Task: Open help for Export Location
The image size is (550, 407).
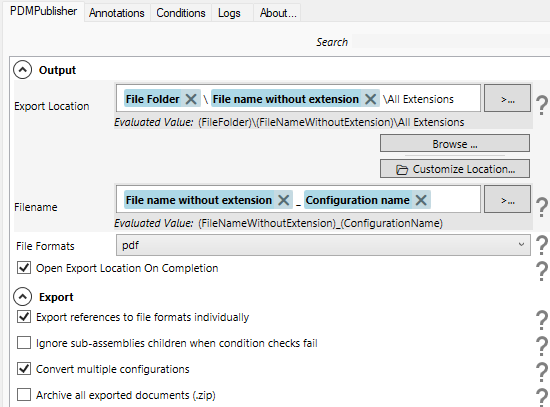Action: 542,105
